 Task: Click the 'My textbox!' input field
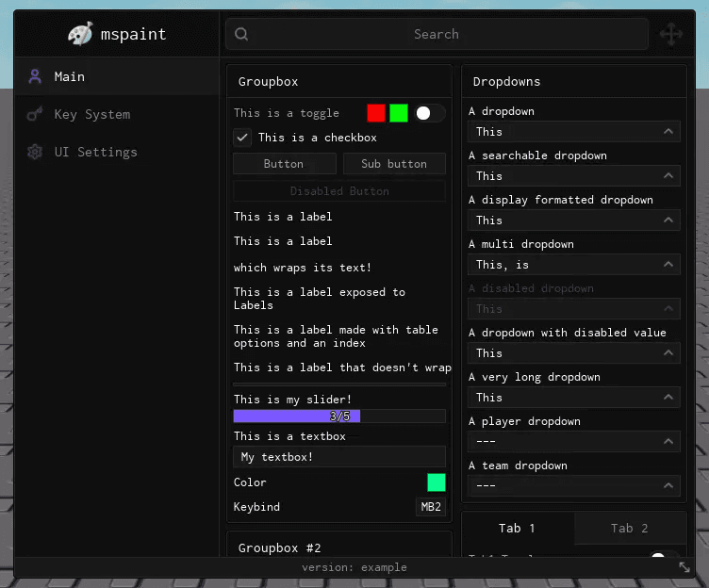339,457
